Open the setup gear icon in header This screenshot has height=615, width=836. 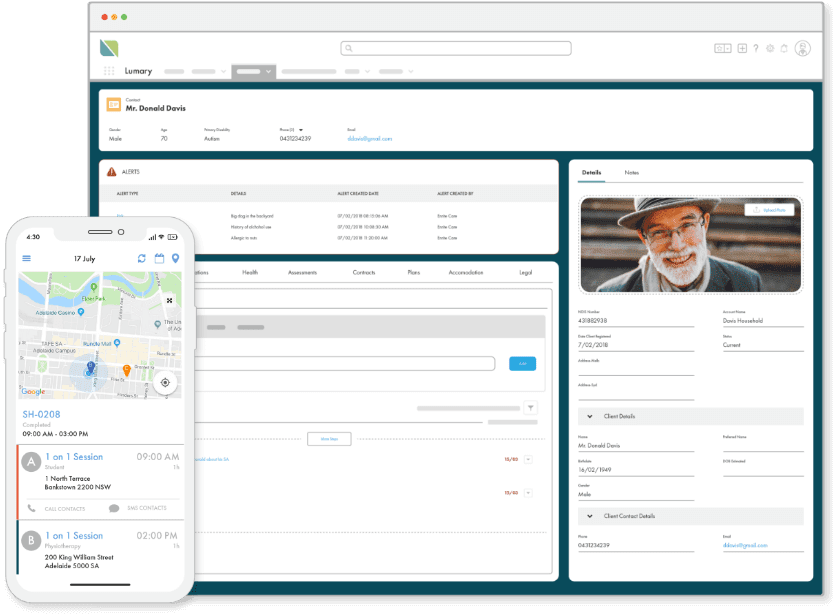770,48
